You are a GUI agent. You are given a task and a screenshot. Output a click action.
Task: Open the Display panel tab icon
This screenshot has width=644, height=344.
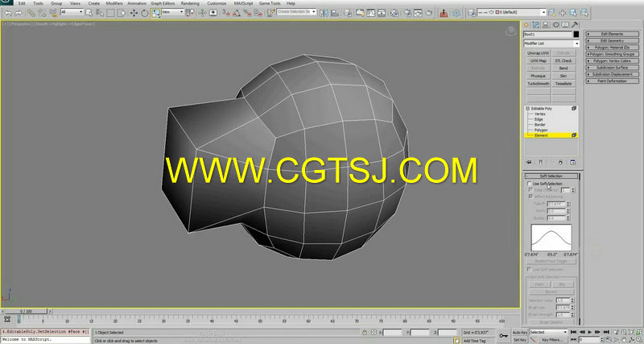tap(566, 25)
